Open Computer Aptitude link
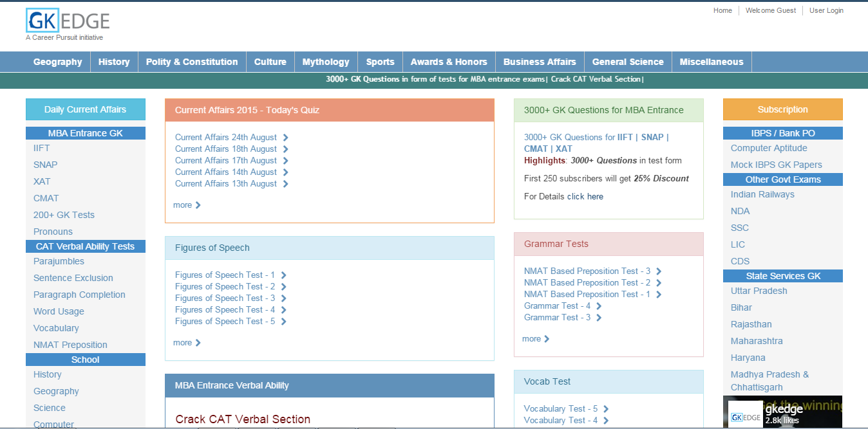The image size is (868, 429). 769,148
